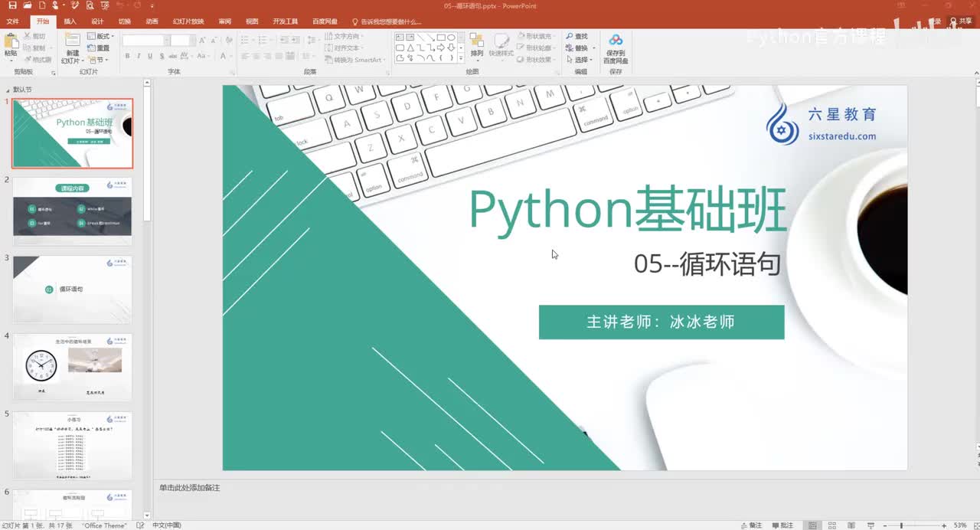Select slide 2 thumbnail (课程内容)
Image resolution: width=980 pixels, height=530 pixels.
click(x=72, y=211)
